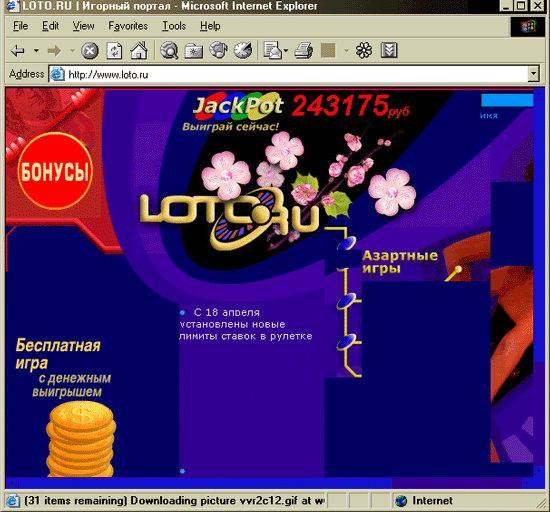550x512 pixels.
Task: Minimize the Internet Explorer window
Action: (x=506, y=6)
